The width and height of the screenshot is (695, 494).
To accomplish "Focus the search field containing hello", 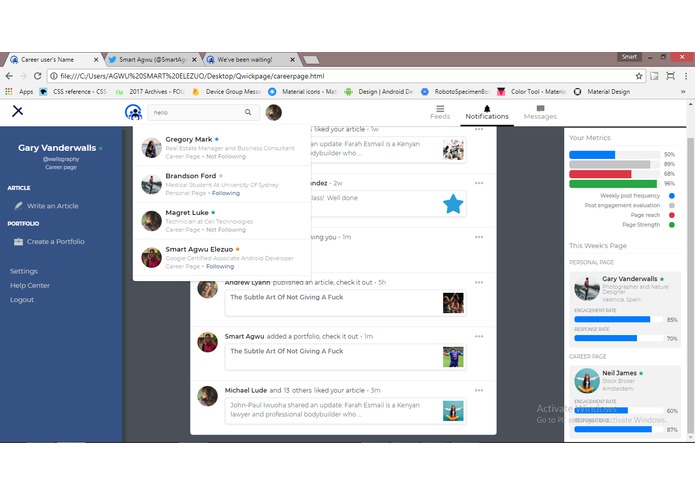I will coord(203,113).
